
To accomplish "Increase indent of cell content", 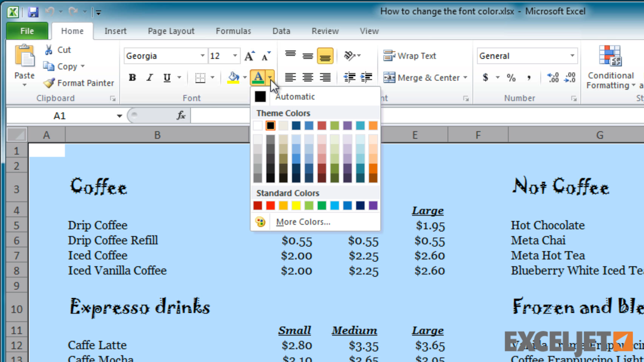I will tap(366, 77).
